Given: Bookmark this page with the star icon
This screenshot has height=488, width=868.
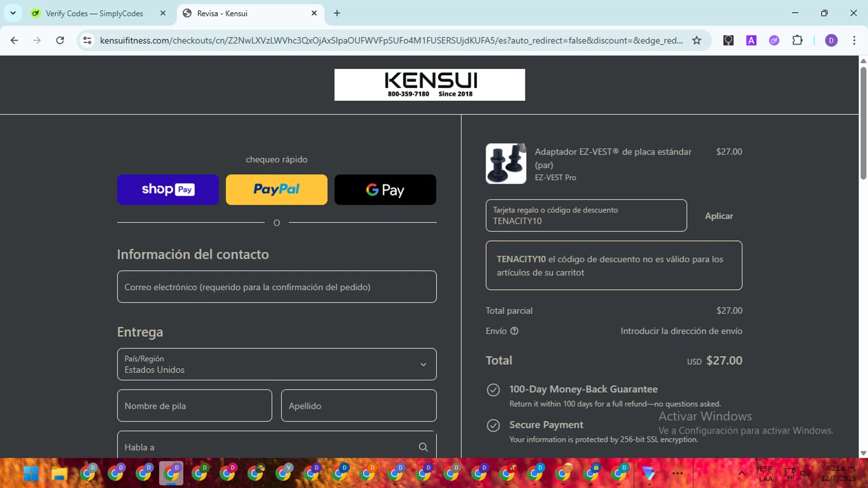Looking at the screenshot, I should [x=697, y=41].
